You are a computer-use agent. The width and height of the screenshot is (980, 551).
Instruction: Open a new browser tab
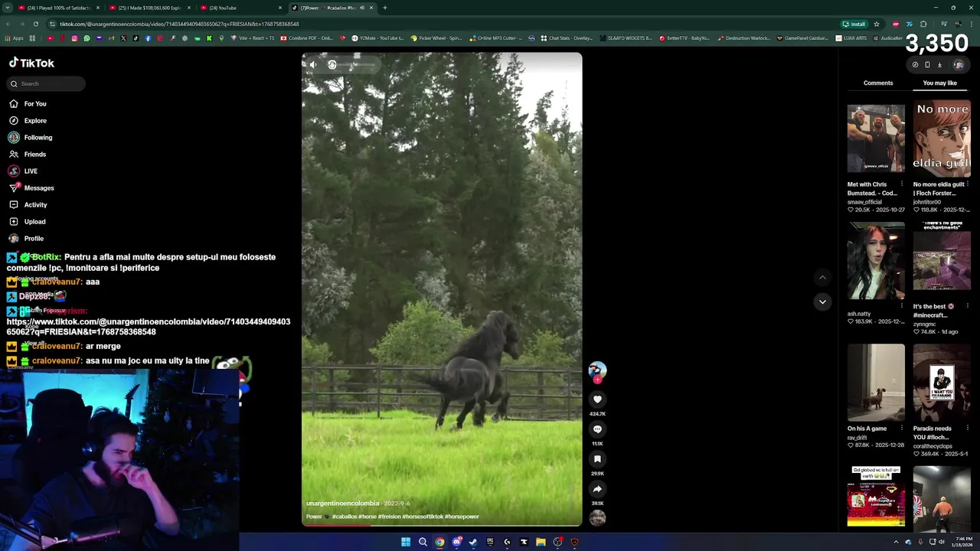[x=384, y=8]
